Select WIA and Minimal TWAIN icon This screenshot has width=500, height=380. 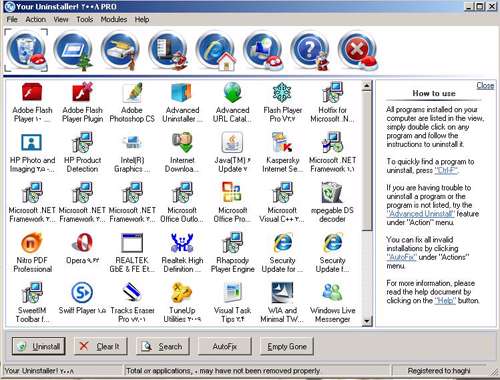coord(282,292)
